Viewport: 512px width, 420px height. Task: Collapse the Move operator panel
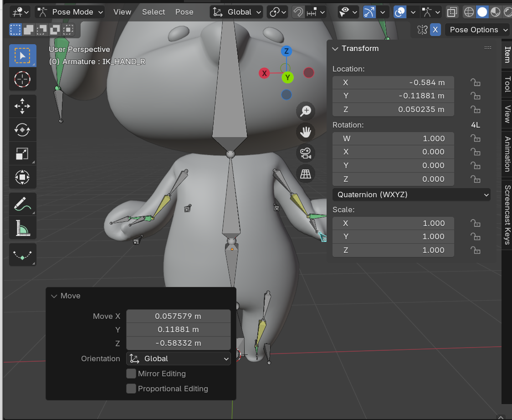54,296
